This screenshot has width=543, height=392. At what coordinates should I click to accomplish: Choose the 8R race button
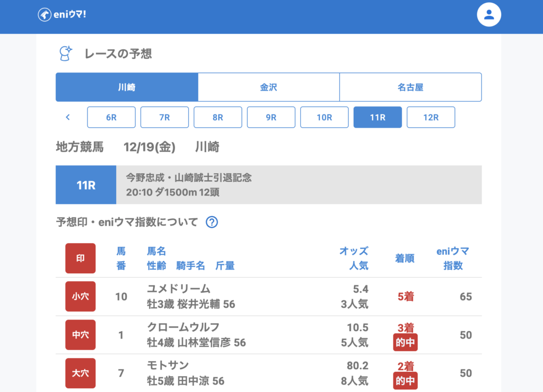tap(218, 118)
